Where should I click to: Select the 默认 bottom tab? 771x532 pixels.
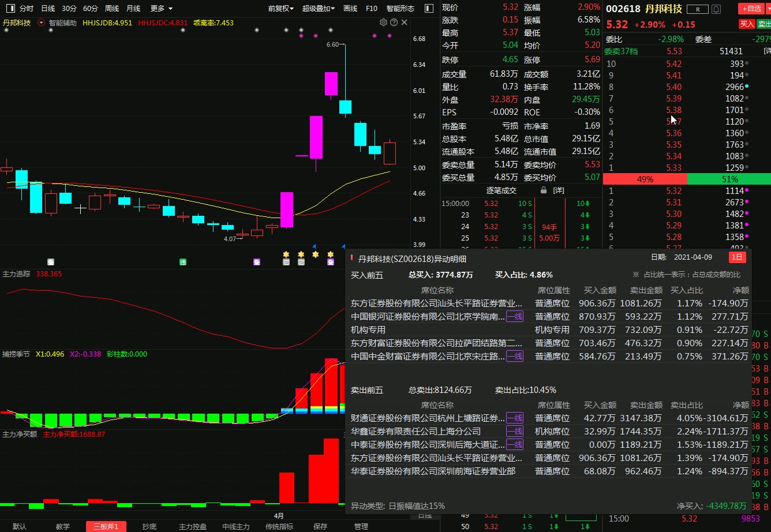click(20, 526)
